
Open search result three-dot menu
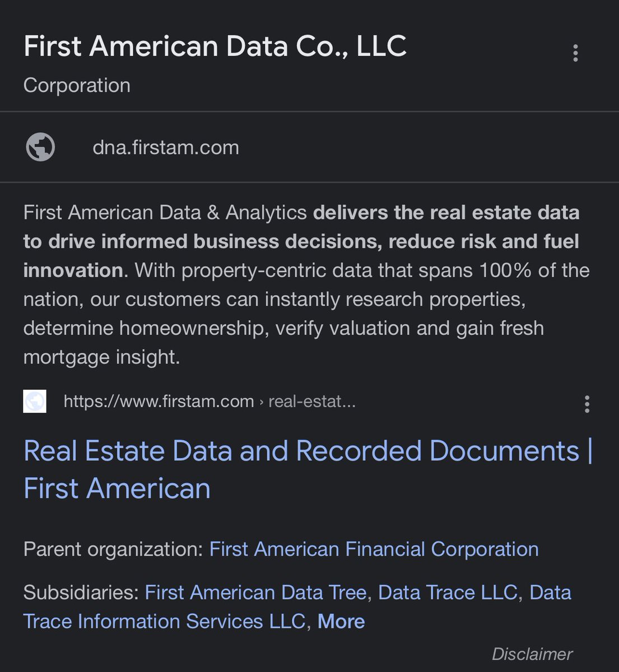tap(587, 404)
